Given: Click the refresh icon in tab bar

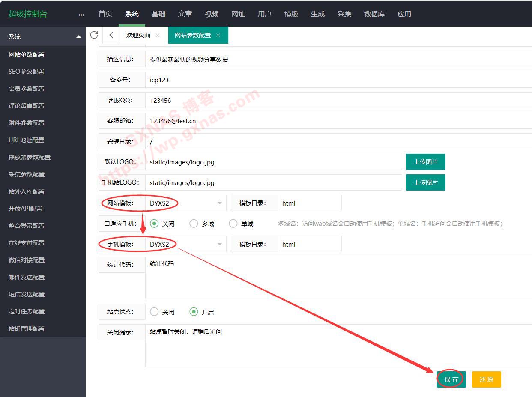Looking at the screenshot, I should pos(94,35).
